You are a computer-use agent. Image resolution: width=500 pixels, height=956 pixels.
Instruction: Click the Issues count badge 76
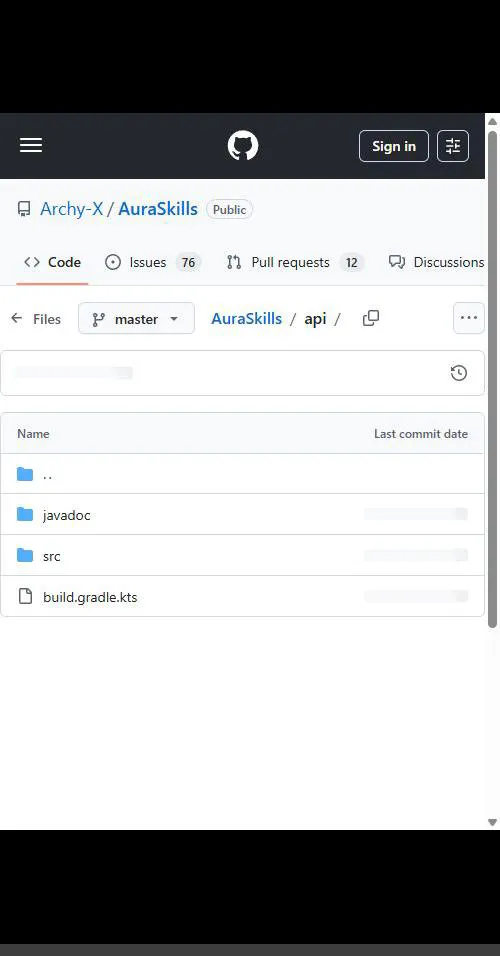click(188, 263)
